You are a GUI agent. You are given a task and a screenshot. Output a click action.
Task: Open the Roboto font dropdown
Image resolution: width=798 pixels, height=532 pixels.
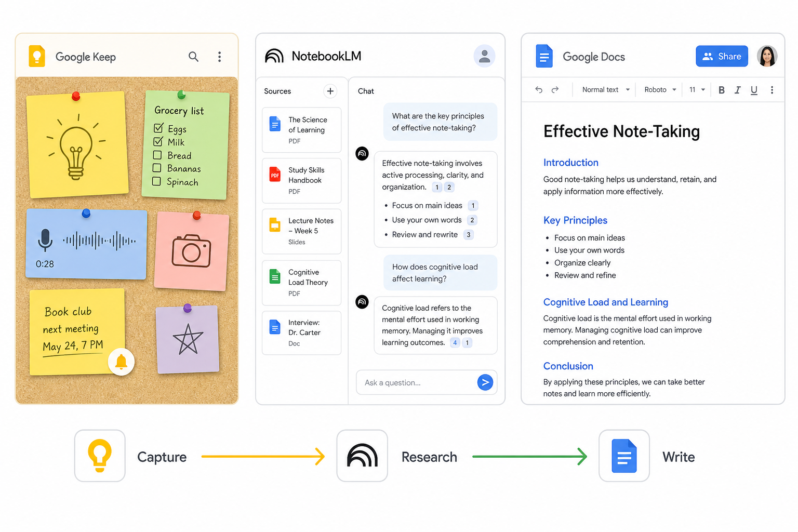tap(660, 90)
